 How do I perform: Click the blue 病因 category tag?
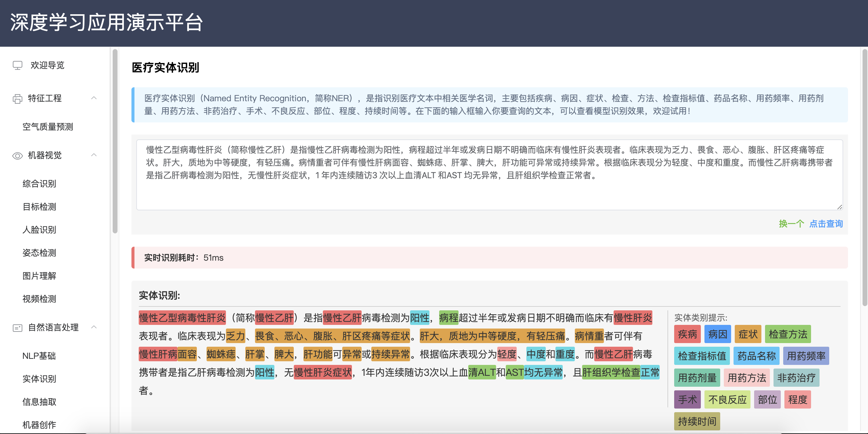[x=717, y=334]
